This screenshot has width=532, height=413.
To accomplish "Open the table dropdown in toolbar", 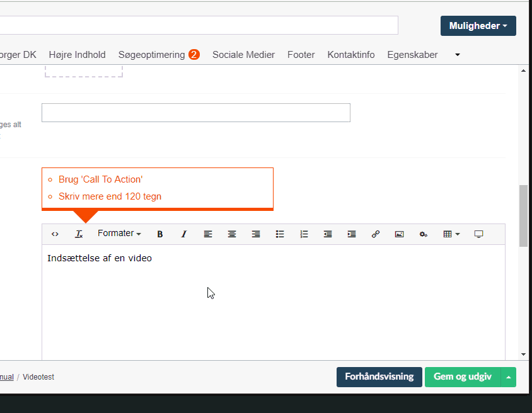I will pyautogui.click(x=451, y=234).
